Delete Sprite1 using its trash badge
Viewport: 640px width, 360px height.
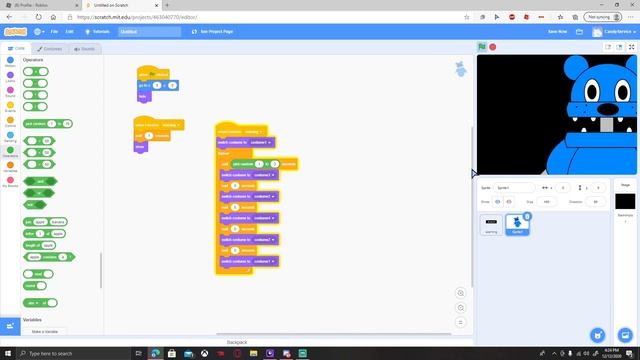point(527,216)
